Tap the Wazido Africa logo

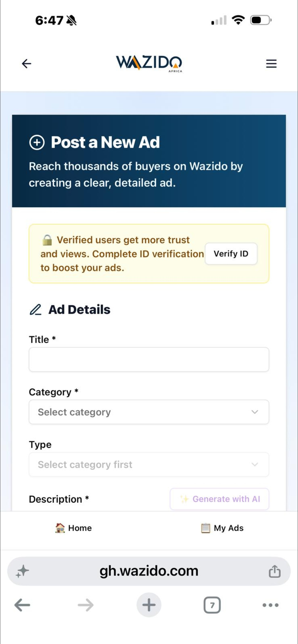coord(149,64)
